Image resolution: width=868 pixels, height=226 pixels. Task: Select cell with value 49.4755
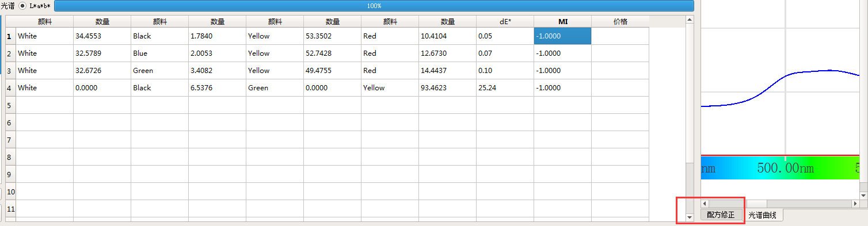click(332, 71)
